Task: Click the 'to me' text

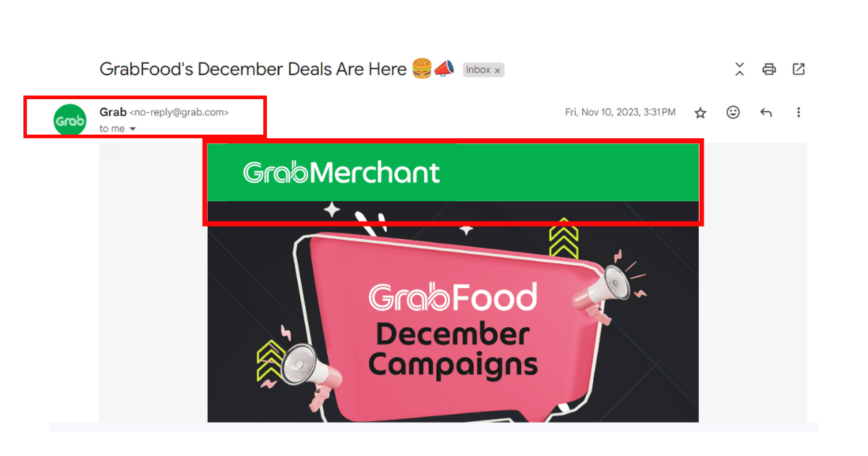Action: coord(112,129)
